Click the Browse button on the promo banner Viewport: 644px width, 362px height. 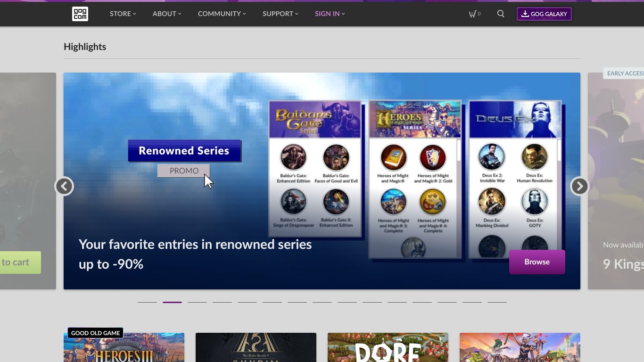tap(537, 262)
